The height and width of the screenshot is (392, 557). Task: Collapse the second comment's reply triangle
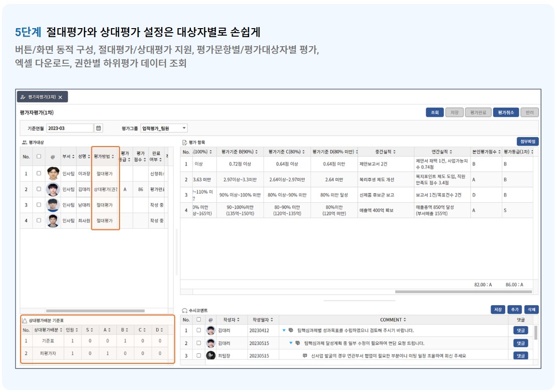tap(291, 343)
